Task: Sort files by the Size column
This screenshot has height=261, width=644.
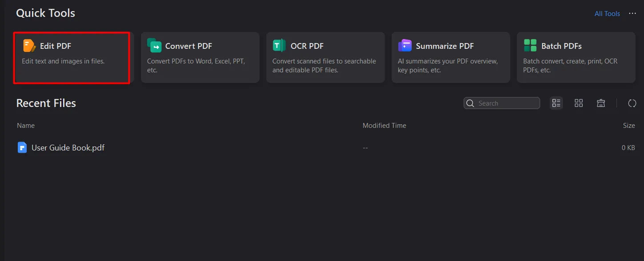Action: click(x=629, y=126)
